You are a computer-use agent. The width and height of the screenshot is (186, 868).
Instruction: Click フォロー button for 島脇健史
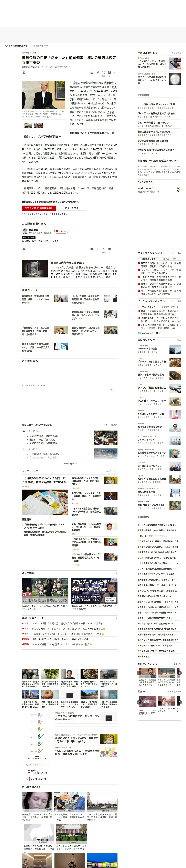pos(61,231)
